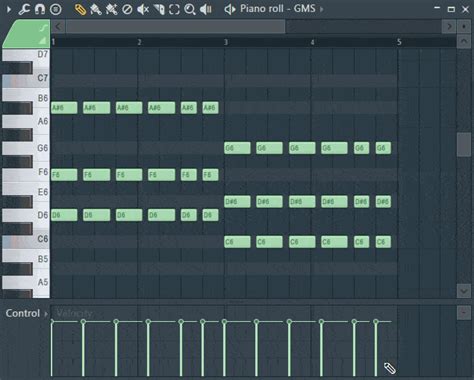Click bar 2 marker on timeline

pos(139,42)
